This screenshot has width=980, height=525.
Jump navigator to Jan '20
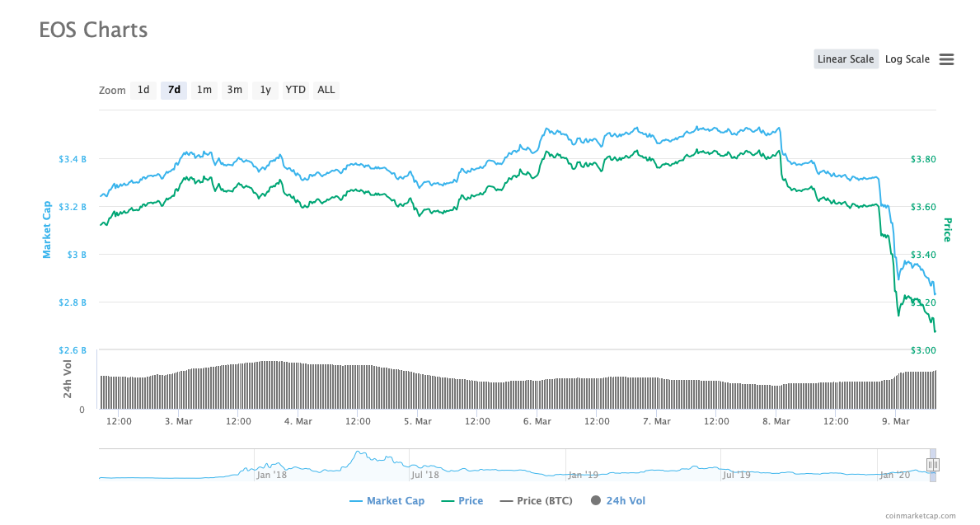[x=895, y=475]
